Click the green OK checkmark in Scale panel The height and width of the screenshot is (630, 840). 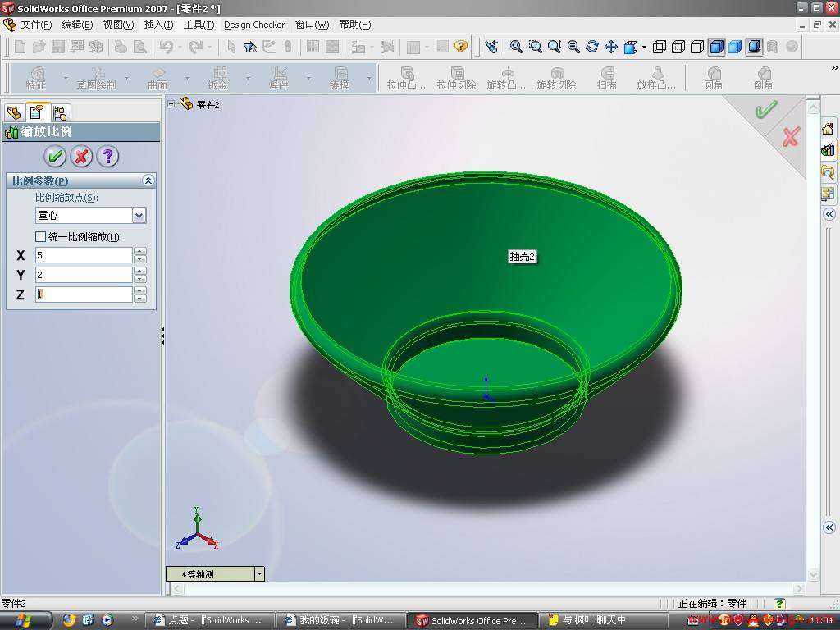point(55,156)
